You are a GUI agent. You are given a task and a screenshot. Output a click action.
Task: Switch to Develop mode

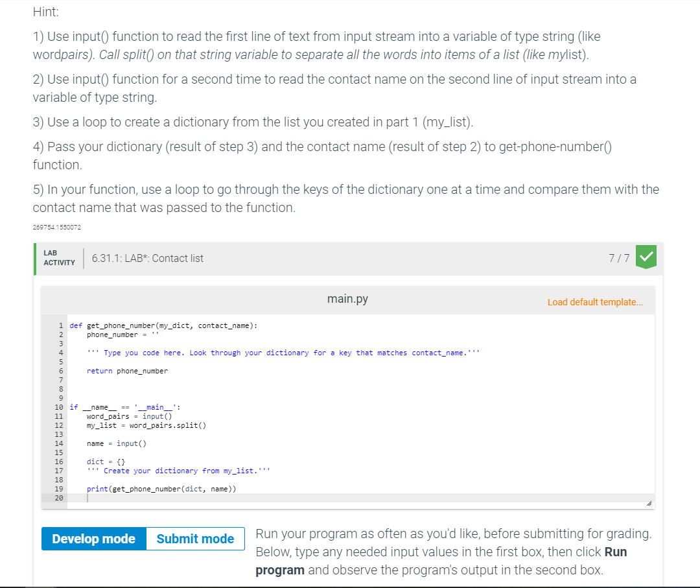[x=94, y=539]
